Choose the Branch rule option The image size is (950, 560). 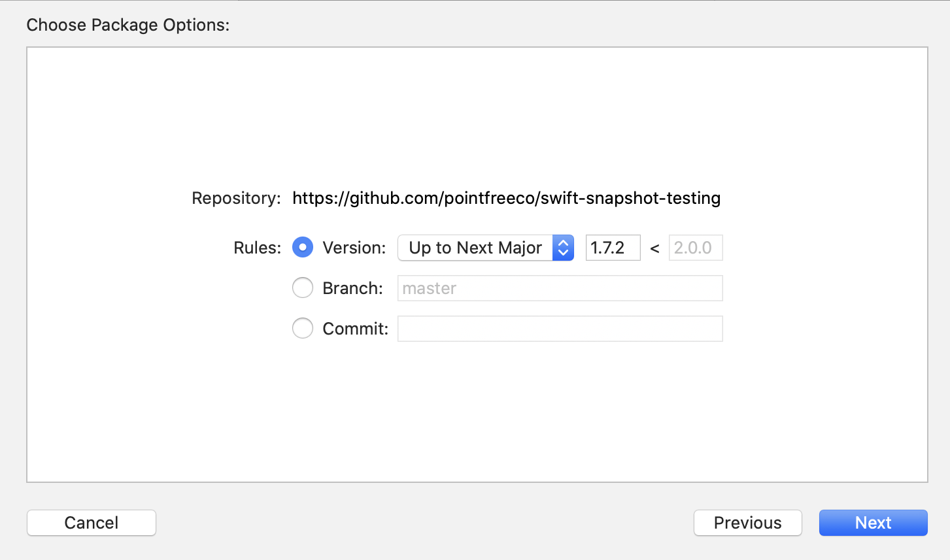click(303, 288)
